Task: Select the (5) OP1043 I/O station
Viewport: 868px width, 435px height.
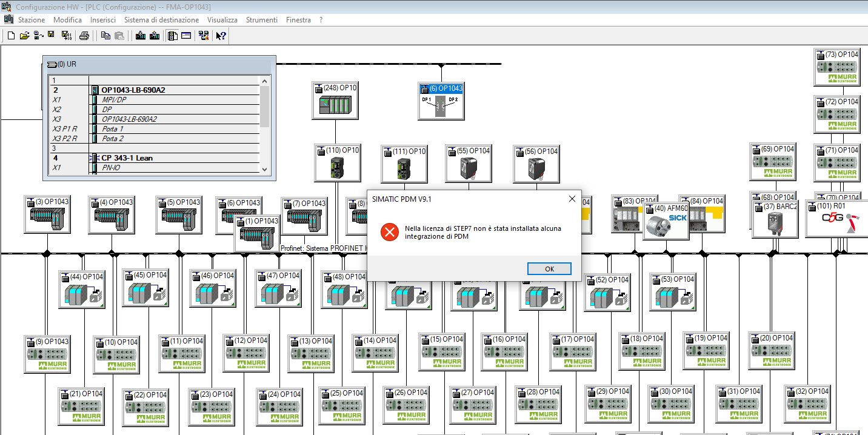Action: coord(178,214)
